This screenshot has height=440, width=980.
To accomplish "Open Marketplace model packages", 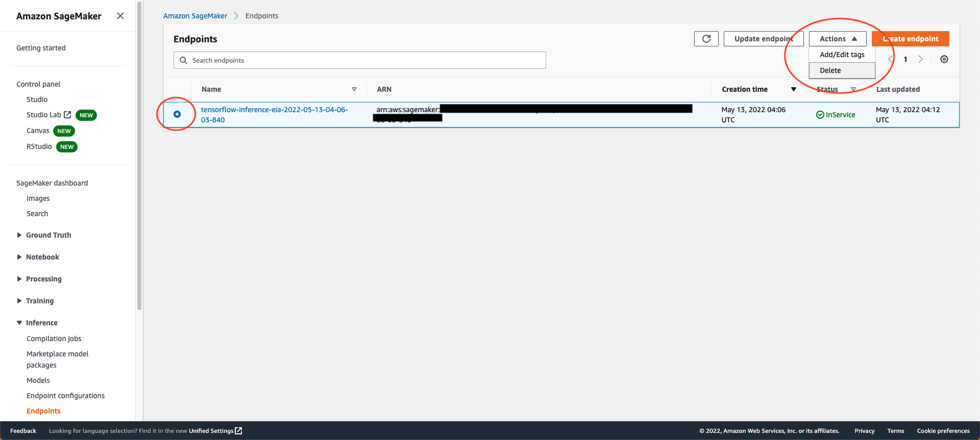I will (x=57, y=359).
